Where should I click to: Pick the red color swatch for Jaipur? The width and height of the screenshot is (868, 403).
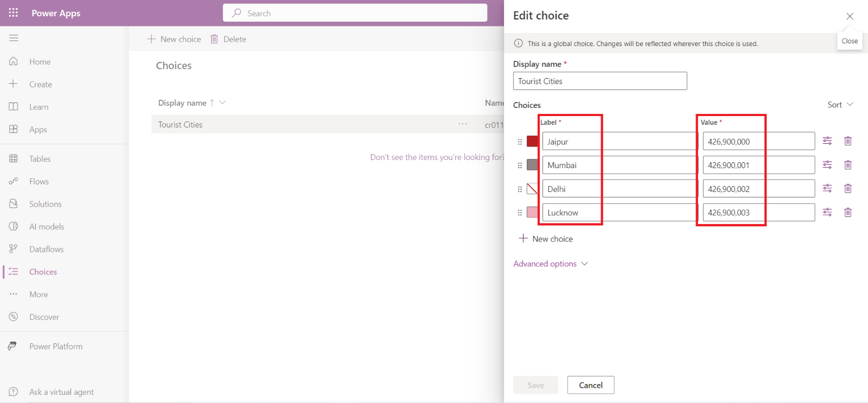click(x=532, y=142)
